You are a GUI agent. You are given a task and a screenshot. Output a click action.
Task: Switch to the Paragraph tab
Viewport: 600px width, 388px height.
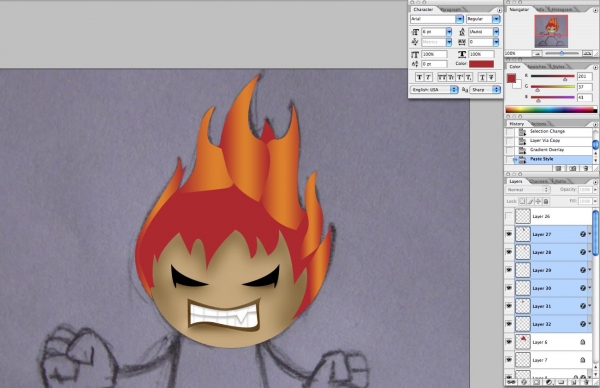coord(451,9)
